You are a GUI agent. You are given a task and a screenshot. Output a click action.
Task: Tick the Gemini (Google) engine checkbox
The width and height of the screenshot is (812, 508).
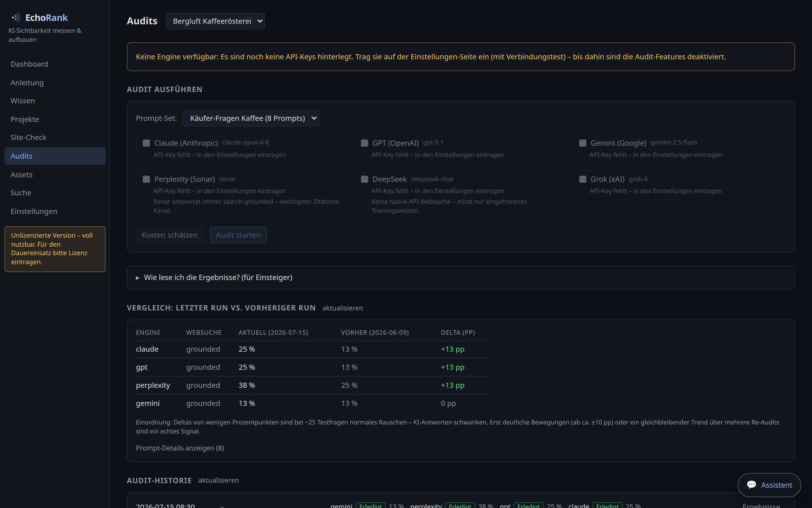click(x=583, y=143)
